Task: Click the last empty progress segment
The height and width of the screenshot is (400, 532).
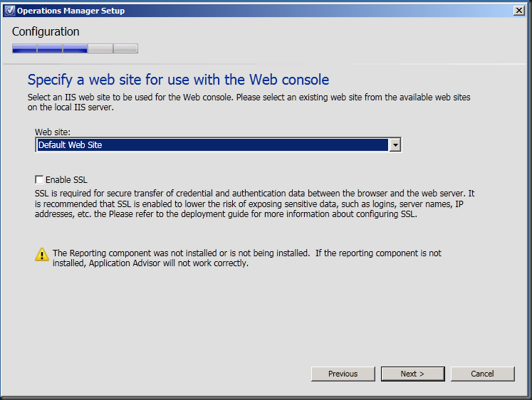Action: coord(125,48)
